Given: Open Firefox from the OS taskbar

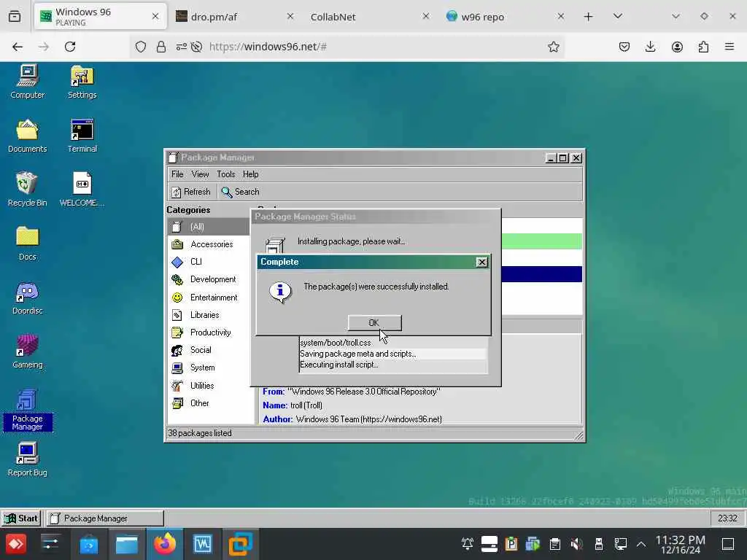Looking at the screenshot, I should coord(165,544).
